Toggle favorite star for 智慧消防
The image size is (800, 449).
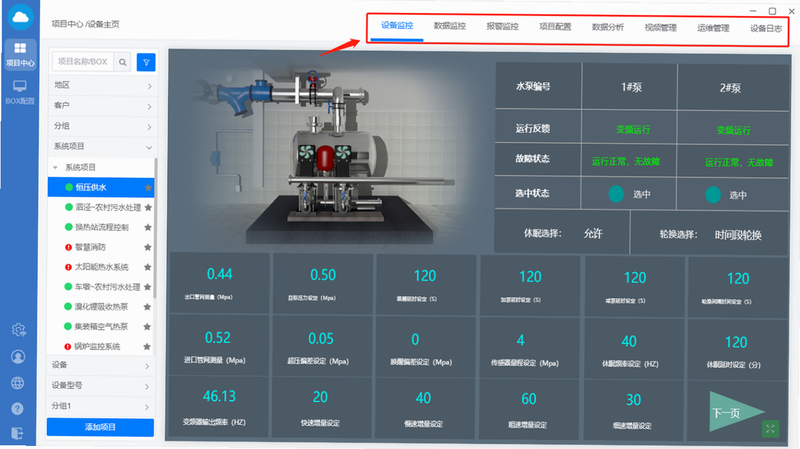148,247
